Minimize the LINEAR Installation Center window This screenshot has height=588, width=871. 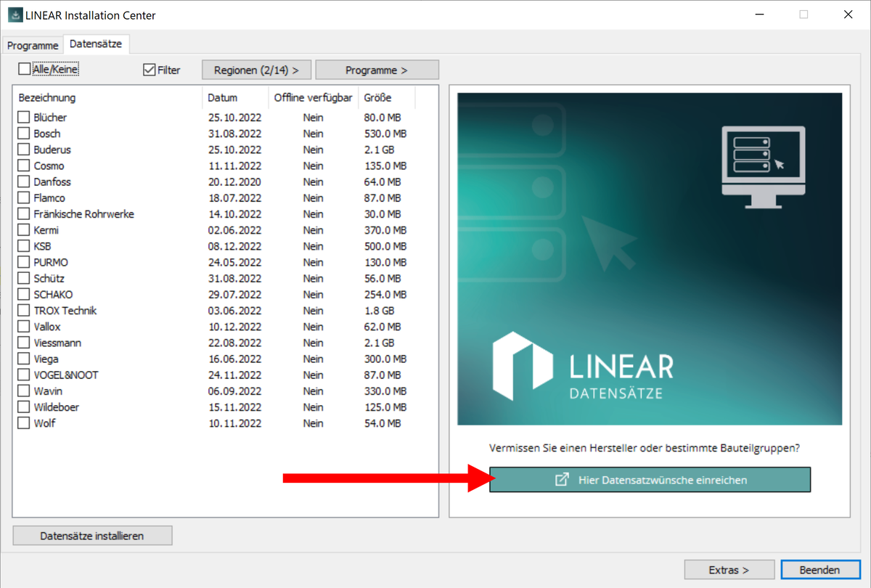coord(760,15)
